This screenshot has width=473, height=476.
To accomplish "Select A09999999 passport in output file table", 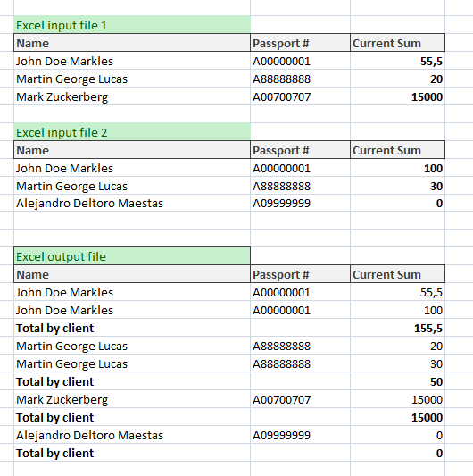I will click(301, 435).
